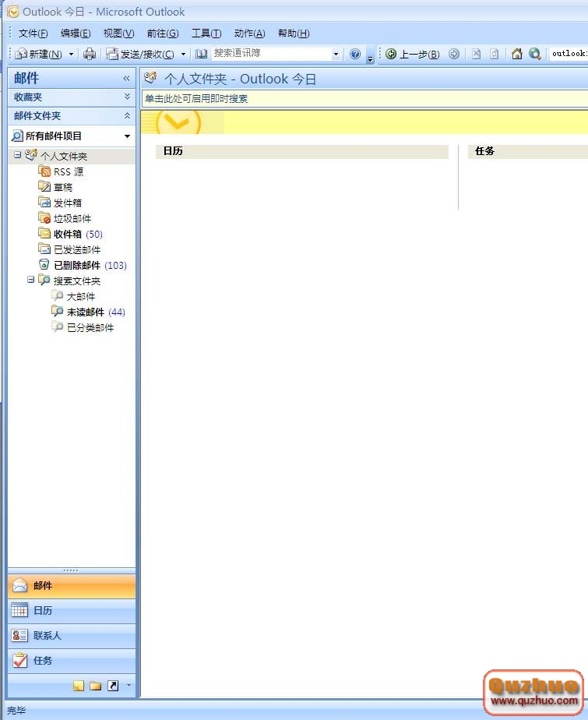This screenshot has width=588, height=720.
Task: Click the Address Book icon
Action: [x=201, y=55]
